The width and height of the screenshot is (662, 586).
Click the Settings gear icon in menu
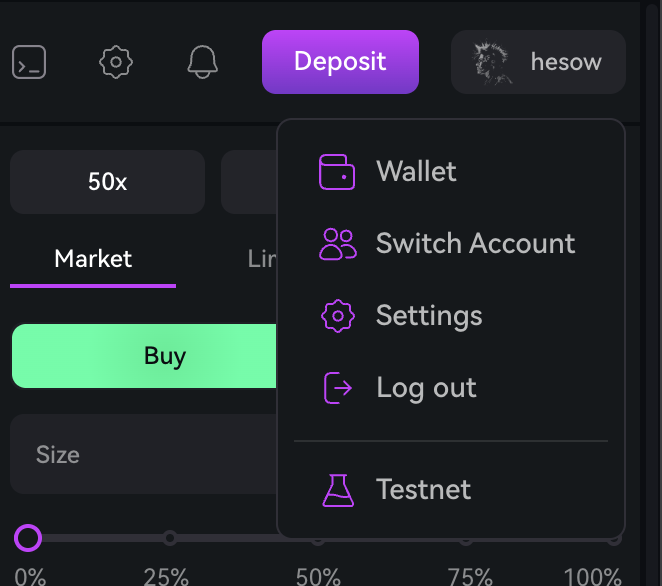point(337,316)
